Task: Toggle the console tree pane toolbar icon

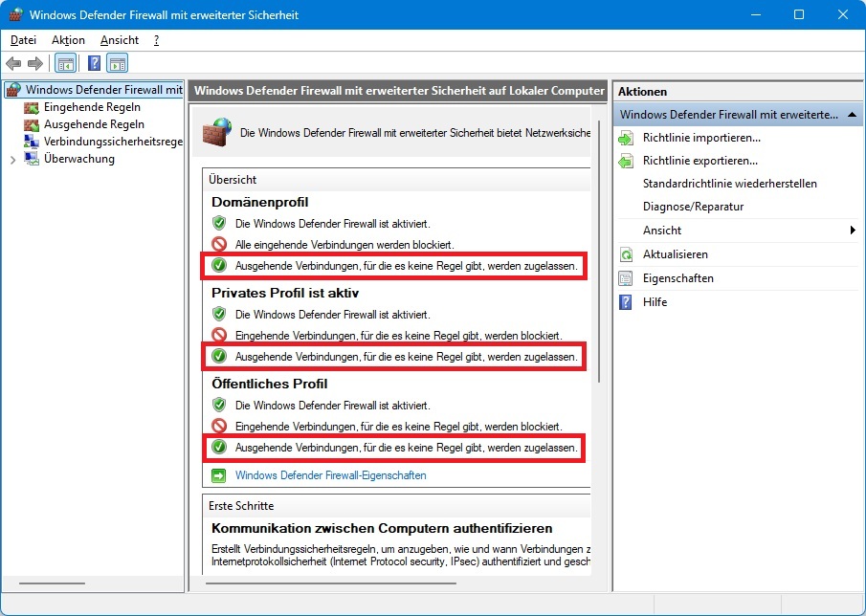Action: pos(66,63)
